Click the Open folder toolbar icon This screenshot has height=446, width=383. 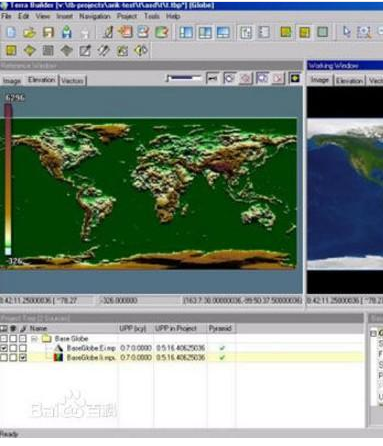tap(29, 32)
